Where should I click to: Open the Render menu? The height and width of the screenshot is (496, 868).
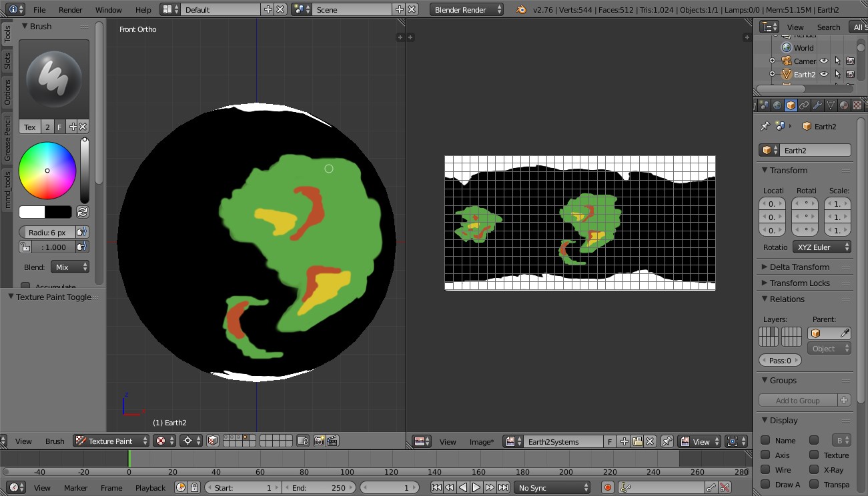[71, 10]
